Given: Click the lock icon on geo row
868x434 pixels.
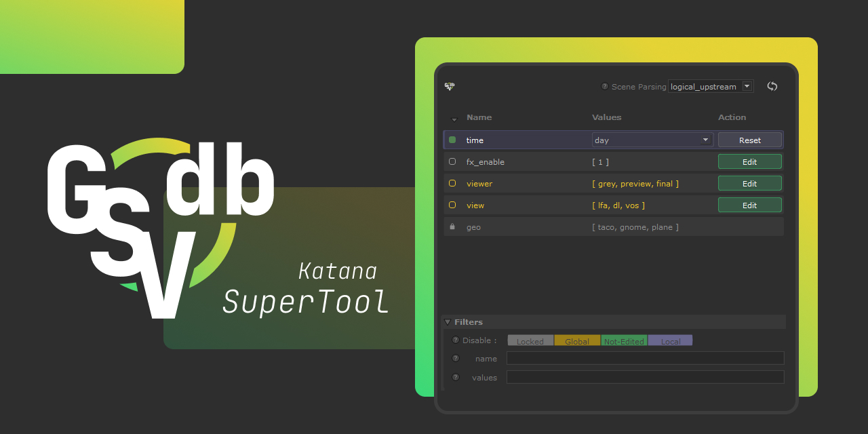Looking at the screenshot, I should coord(452,226).
